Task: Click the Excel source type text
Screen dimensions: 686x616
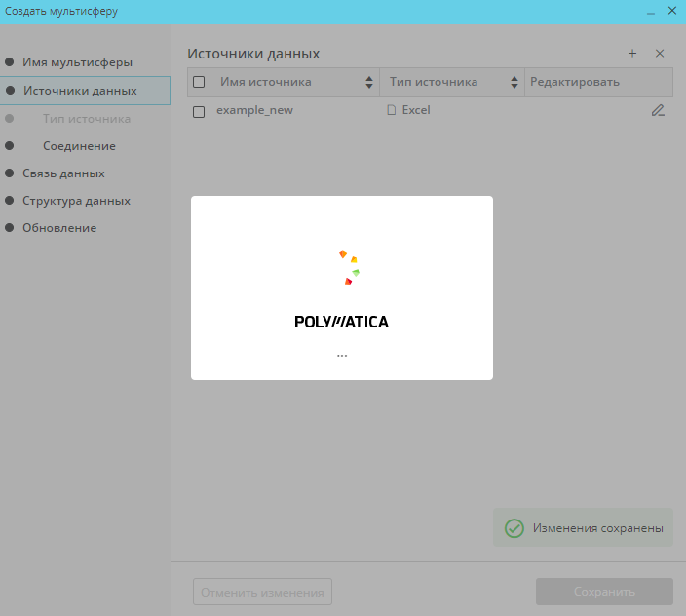Action: coord(416,110)
